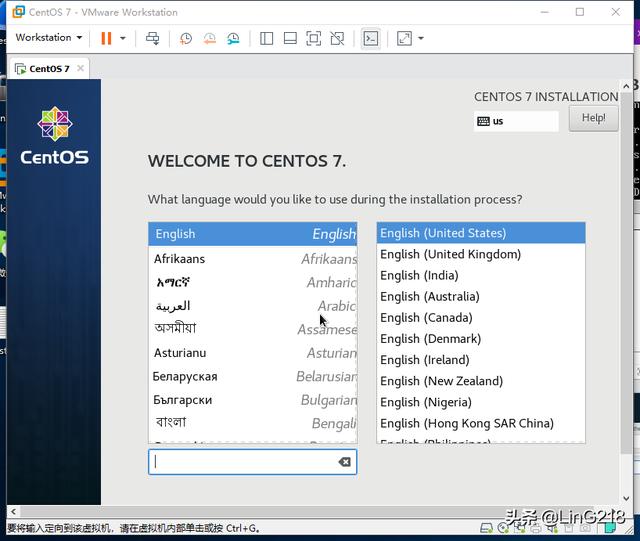640x541 pixels.
Task: Click the VMware Workstation title bar icon
Action: pyautogui.click(x=18, y=12)
